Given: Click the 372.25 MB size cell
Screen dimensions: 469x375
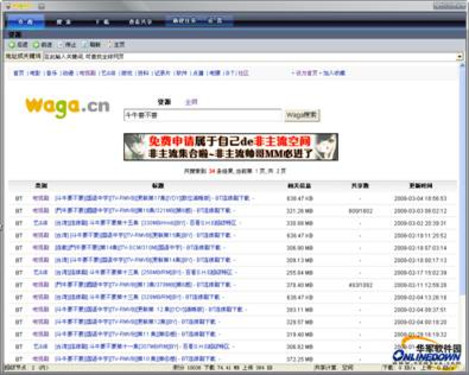Looking at the screenshot, I should point(299,359).
